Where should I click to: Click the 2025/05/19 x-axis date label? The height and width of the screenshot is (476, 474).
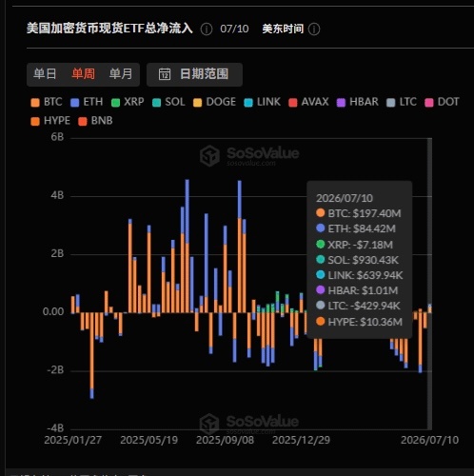[x=149, y=440]
